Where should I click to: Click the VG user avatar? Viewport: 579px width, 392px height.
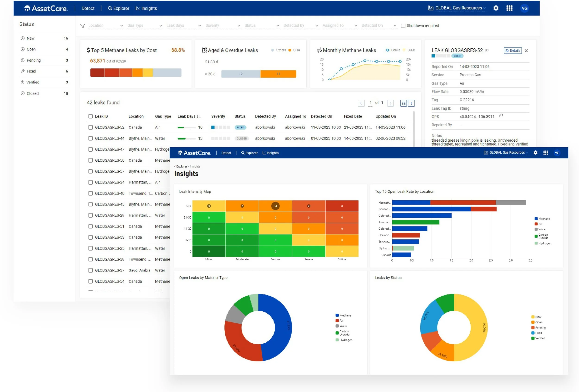[x=524, y=8]
